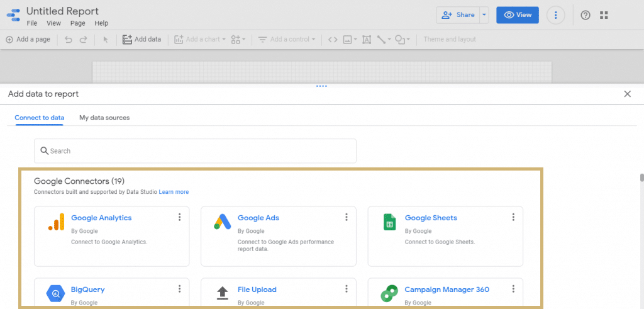
Task: Click the Untitled Report title
Action: pyautogui.click(x=62, y=11)
